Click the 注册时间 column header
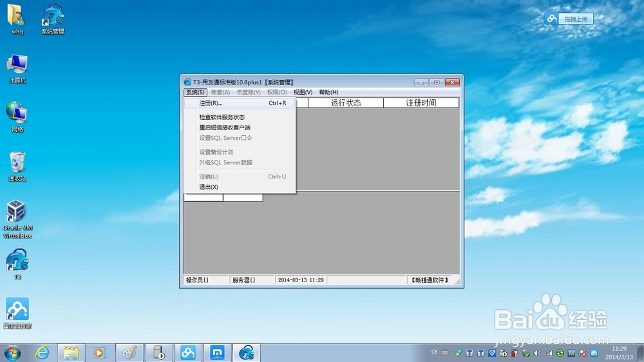 pos(421,102)
